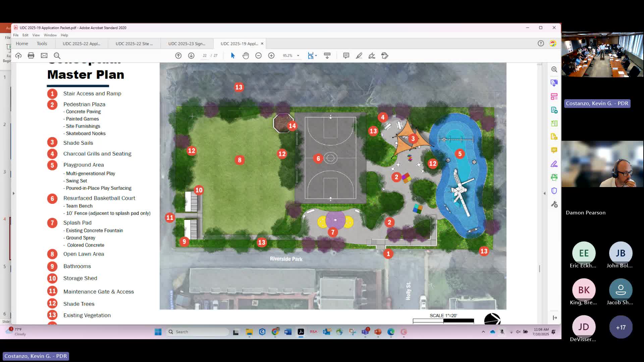Open Comment tool in right pane
The width and height of the screenshot is (644, 362).
[x=554, y=150]
